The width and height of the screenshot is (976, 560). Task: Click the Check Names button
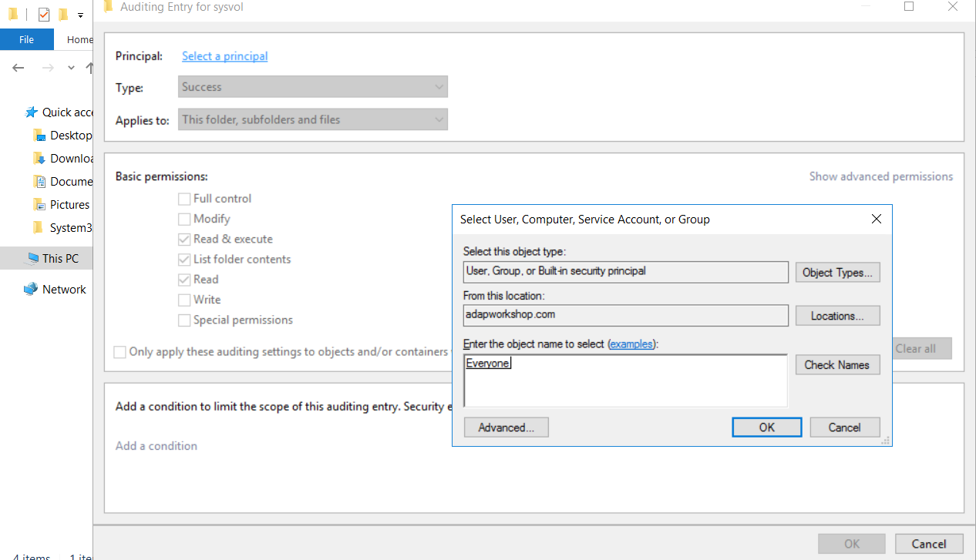(837, 364)
